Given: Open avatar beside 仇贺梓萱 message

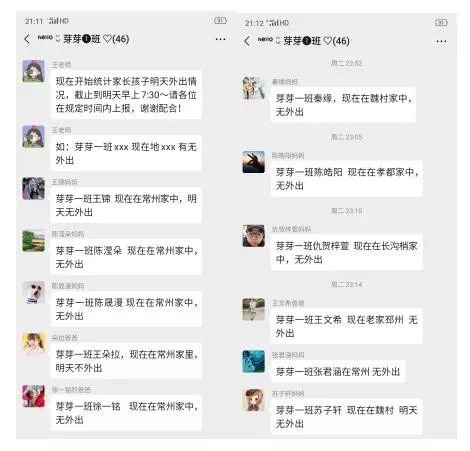Looking at the screenshot, I should [x=254, y=236].
